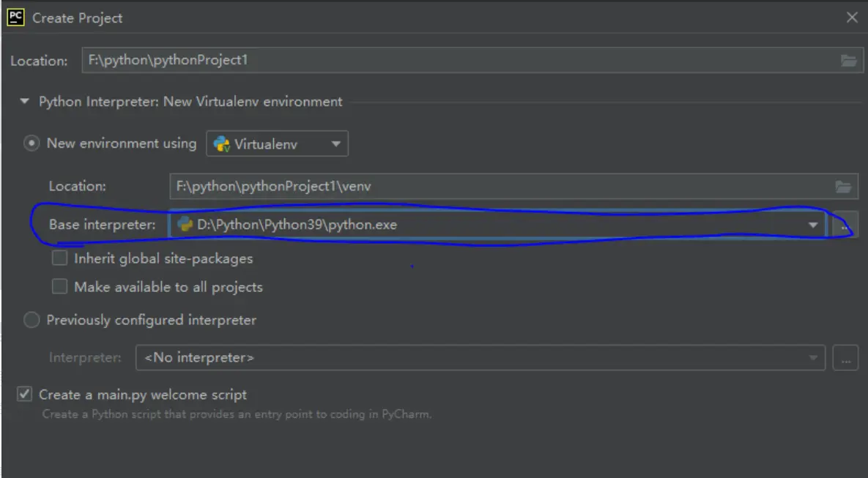Select New environment using radio button

click(x=31, y=144)
